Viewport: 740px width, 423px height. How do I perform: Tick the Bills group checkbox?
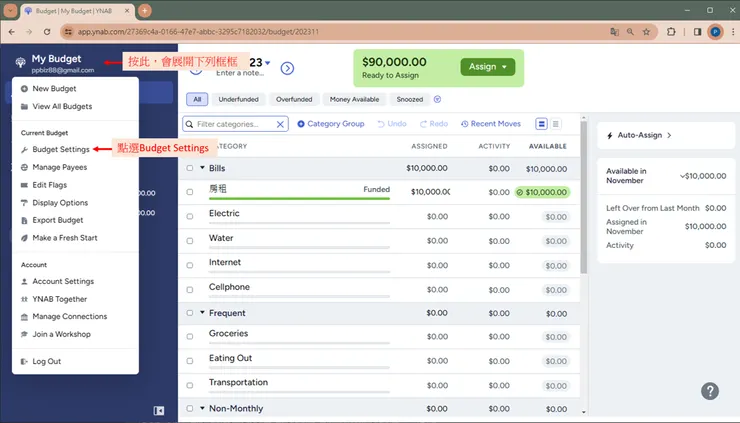190,168
